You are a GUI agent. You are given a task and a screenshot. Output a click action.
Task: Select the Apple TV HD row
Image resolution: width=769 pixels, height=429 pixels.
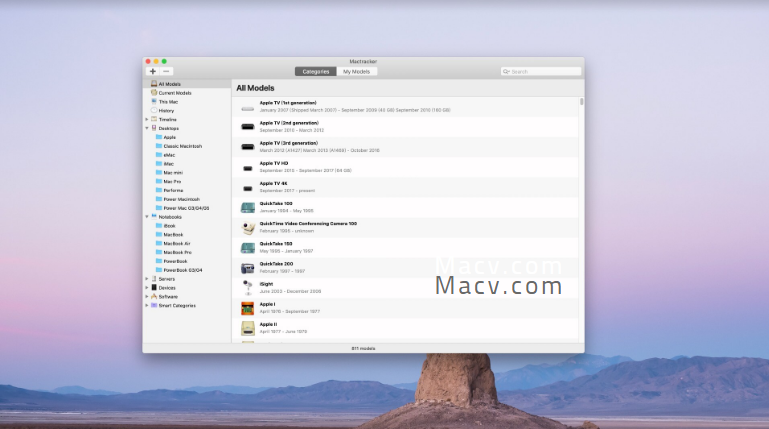click(x=405, y=167)
